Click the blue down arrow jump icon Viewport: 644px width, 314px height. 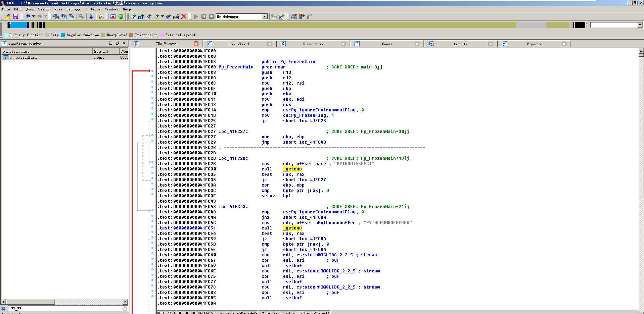pyautogui.click(x=91, y=16)
